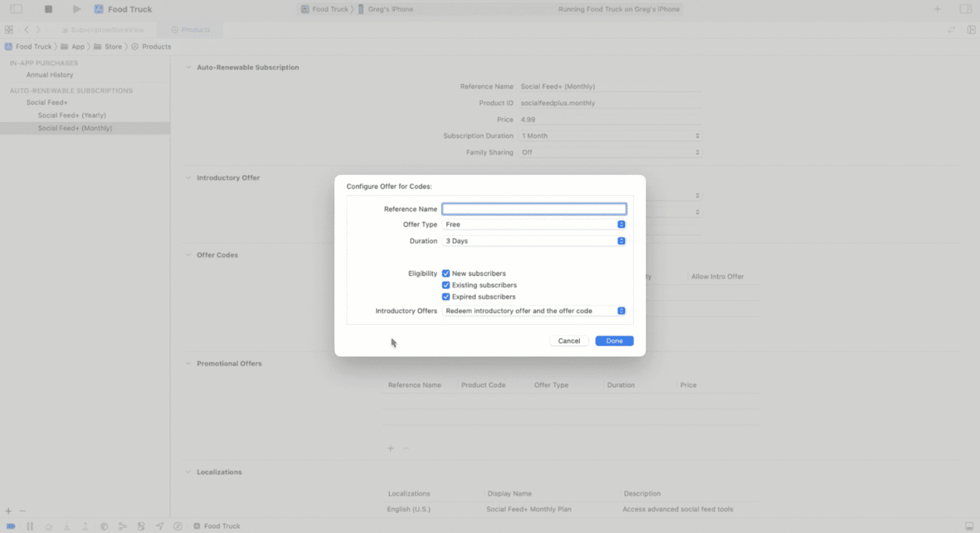Click the Reference Name text field
This screenshot has height=533, width=980.
pos(533,208)
